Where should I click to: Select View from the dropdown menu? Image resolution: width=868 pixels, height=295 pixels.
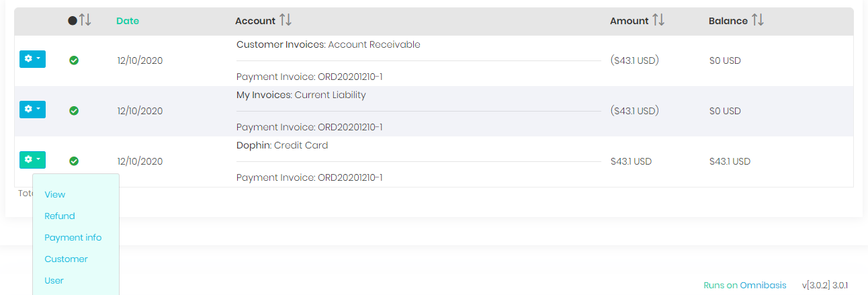click(55, 195)
